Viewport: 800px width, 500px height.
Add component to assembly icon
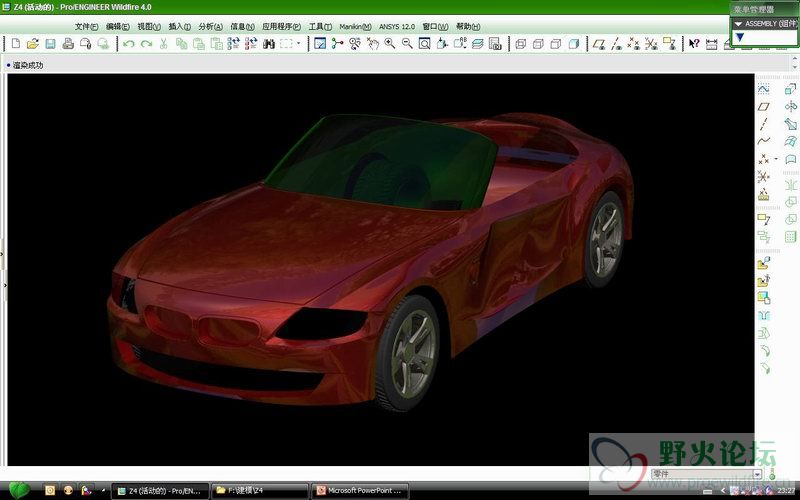763,263
